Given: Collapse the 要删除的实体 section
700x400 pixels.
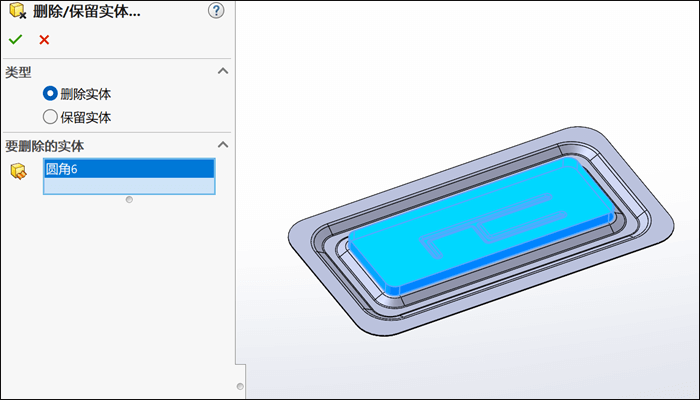Looking at the screenshot, I should pos(223,145).
